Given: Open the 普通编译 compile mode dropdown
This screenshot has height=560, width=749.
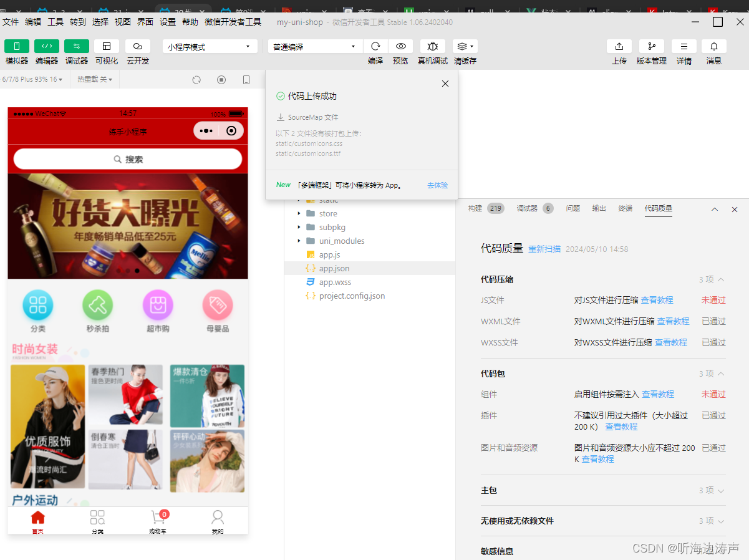Looking at the screenshot, I should tap(315, 46).
